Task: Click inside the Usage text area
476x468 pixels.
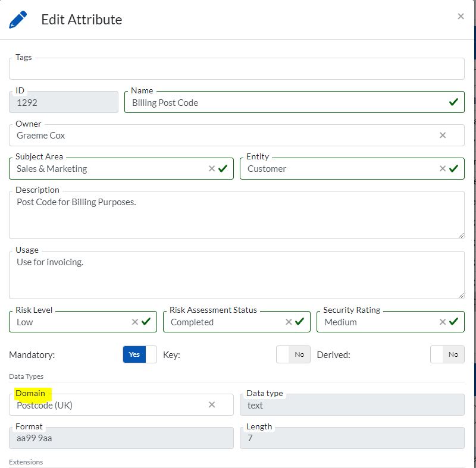Action: (236, 277)
